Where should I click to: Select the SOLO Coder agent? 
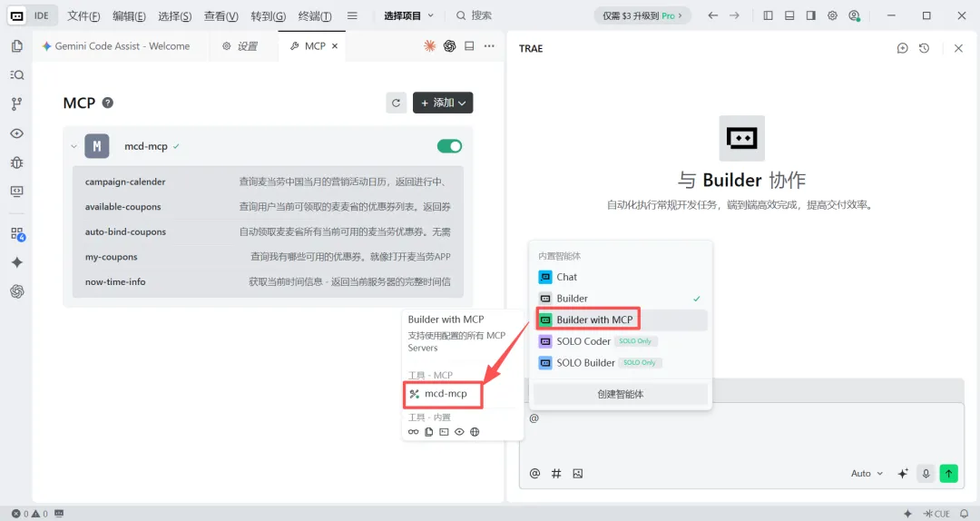tap(621, 341)
